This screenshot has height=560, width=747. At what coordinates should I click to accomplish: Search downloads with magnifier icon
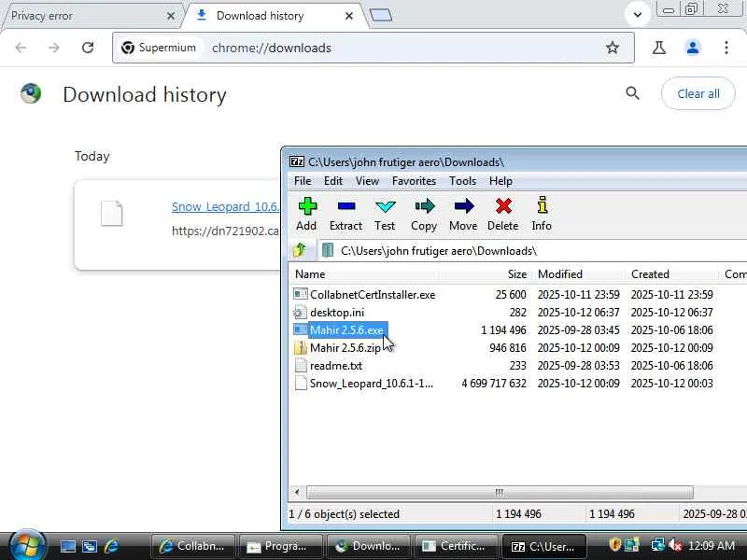tap(632, 93)
